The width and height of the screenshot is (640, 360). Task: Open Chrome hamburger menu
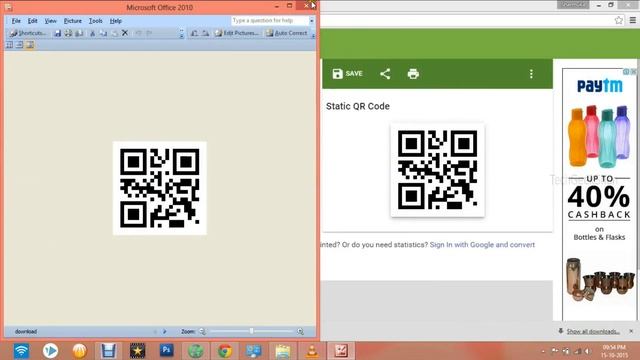coord(633,20)
